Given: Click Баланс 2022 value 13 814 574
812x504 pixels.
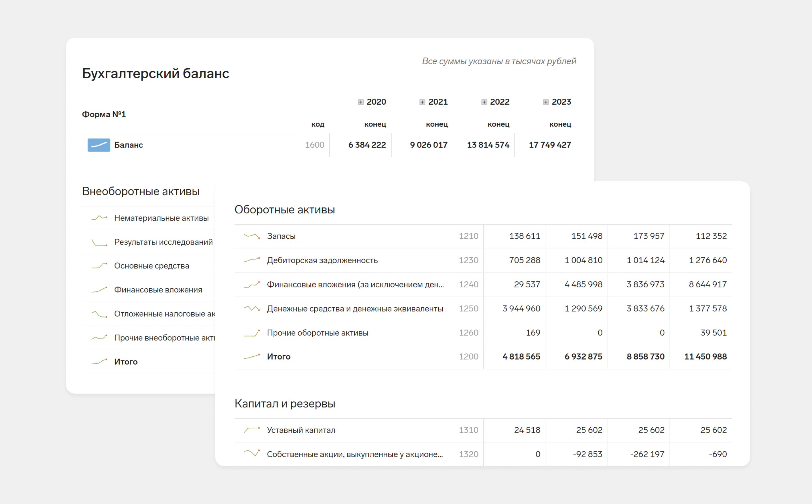Looking at the screenshot, I should (x=488, y=145).
